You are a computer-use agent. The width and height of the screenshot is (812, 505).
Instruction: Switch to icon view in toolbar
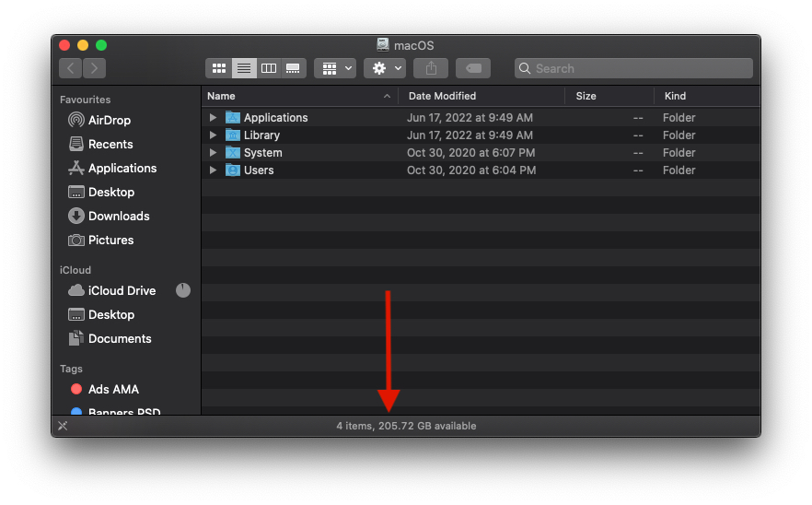tap(219, 68)
